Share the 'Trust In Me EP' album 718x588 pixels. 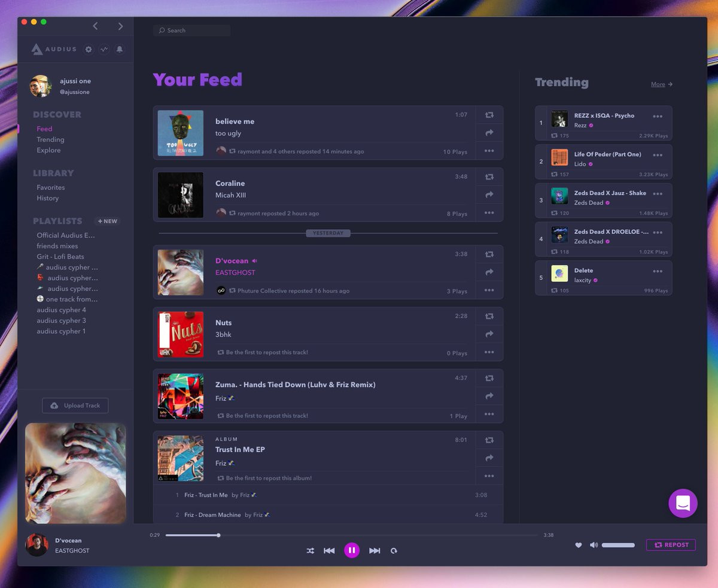(489, 458)
